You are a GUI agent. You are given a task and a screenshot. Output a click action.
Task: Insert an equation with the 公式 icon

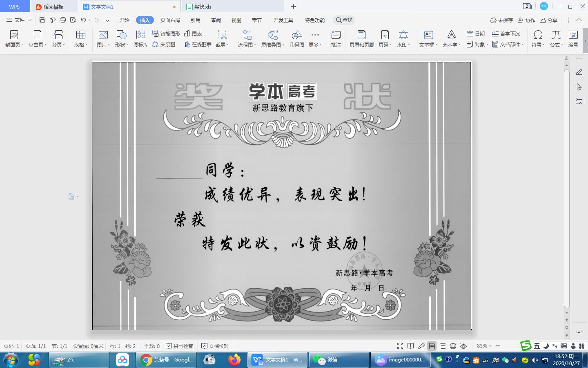pos(556,39)
